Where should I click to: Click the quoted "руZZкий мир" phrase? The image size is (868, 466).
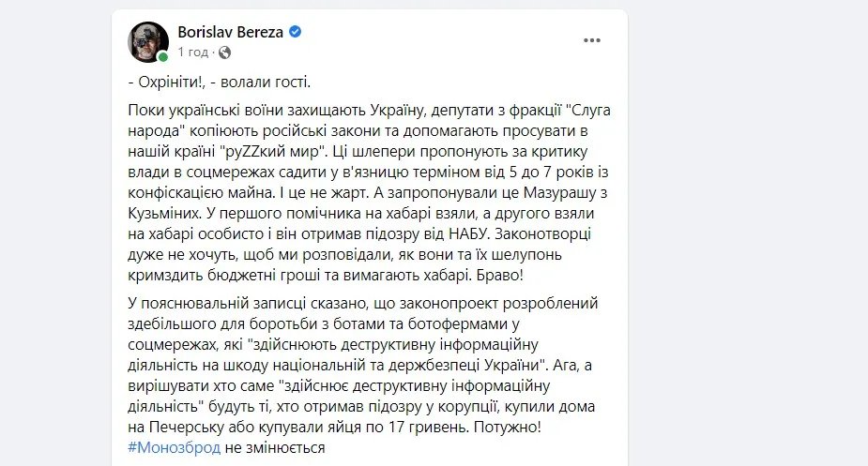[x=291, y=151]
